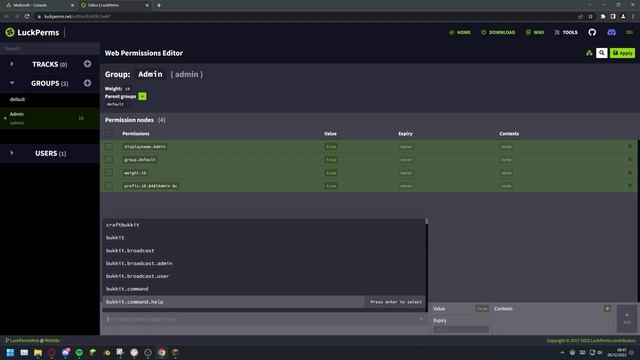
Task: Click the default parent group tag
Action: click(115, 104)
